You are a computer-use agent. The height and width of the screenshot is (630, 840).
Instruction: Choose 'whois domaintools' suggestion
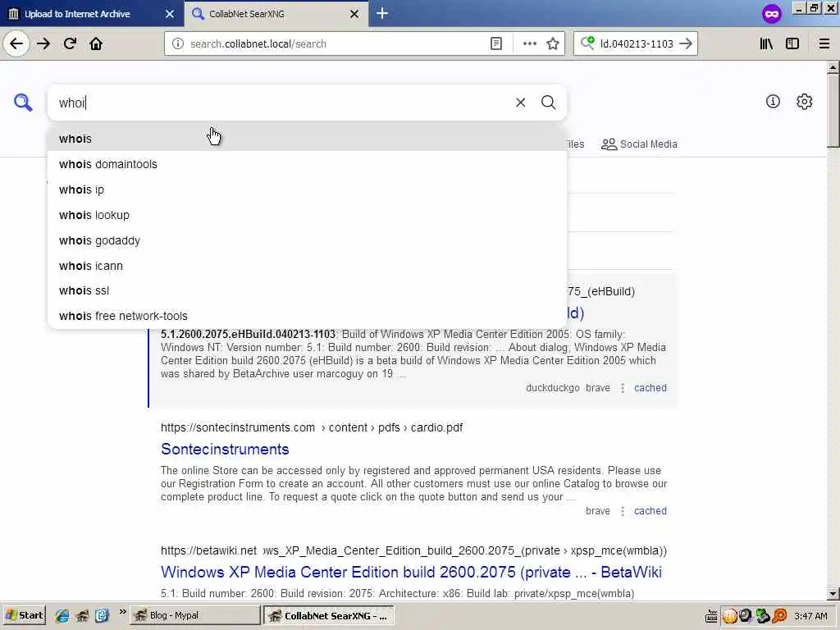pyautogui.click(x=307, y=164)
